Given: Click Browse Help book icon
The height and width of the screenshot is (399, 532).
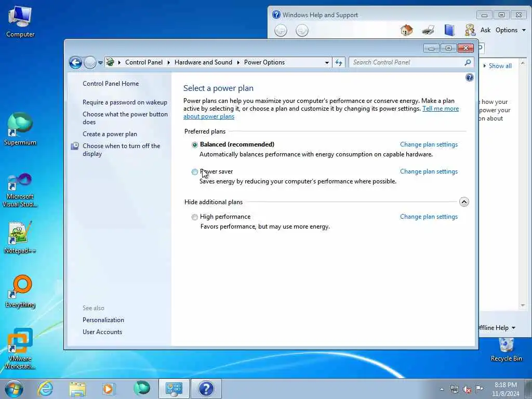Looking at the screenshot, I should point(449,30).
